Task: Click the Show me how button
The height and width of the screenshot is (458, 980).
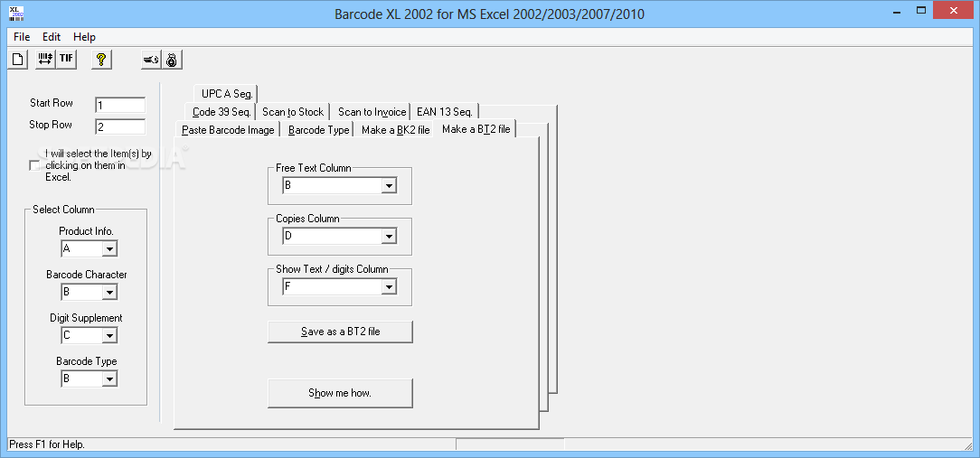Action: click(341, 393)
